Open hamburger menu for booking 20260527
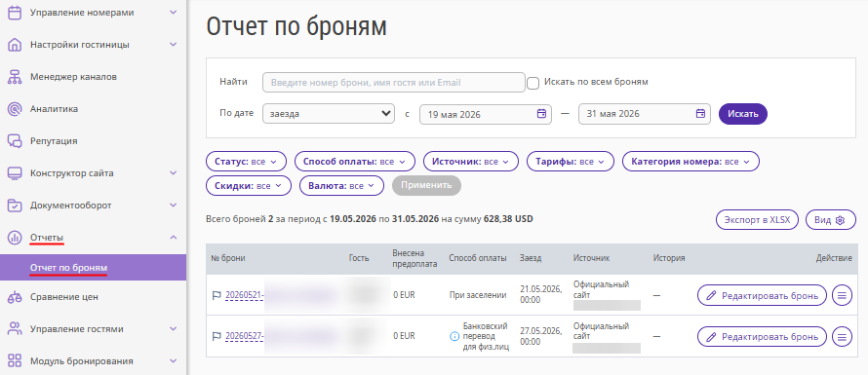 click(842, 336)
